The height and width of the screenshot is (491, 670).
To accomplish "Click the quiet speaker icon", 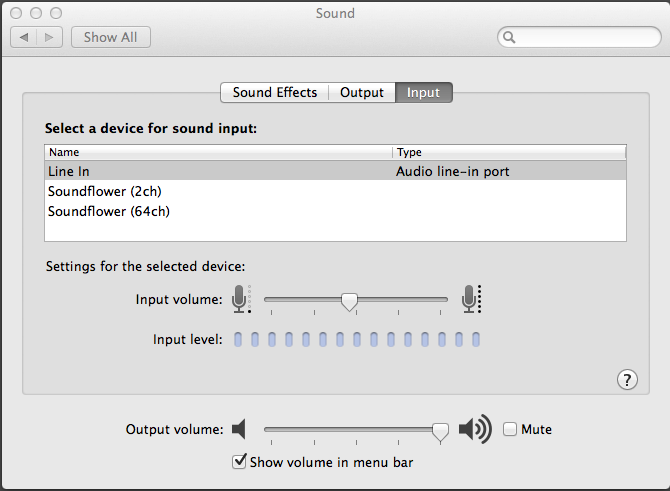I will click(x=238, y=430).
